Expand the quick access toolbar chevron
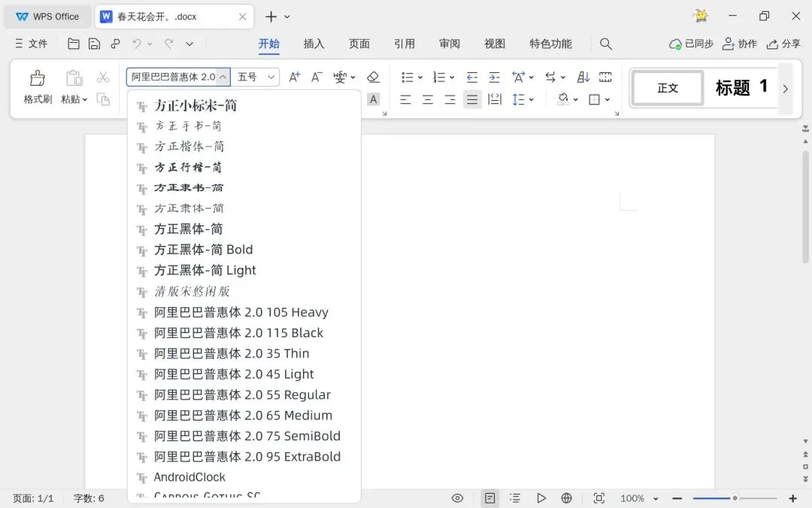The width and height of the screenshot is (812, 508). [189, 44]
